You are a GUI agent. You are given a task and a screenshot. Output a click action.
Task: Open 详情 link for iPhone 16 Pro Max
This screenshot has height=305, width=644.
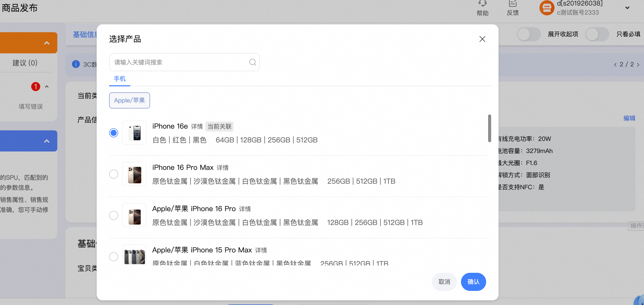(222, 168)
